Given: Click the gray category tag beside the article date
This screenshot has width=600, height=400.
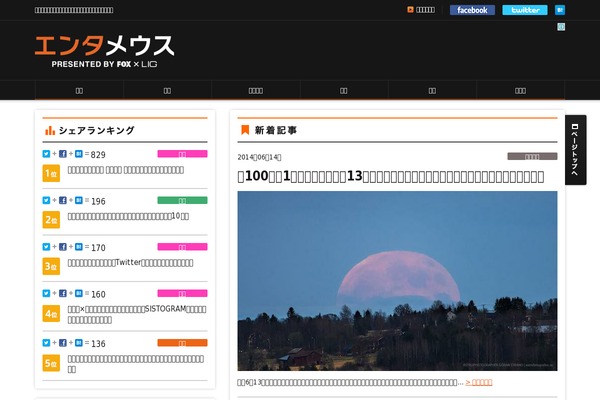Looking at the screenshot, I should (532, 156).
